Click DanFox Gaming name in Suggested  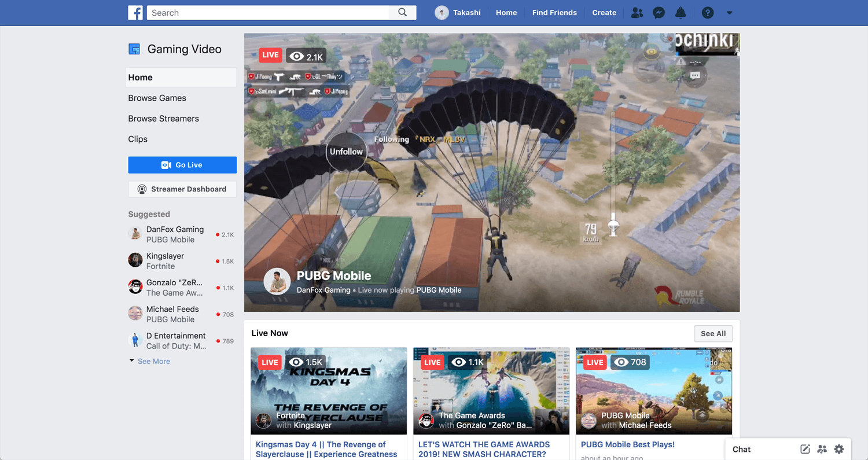pyautogui.click(x=175, y=229)
